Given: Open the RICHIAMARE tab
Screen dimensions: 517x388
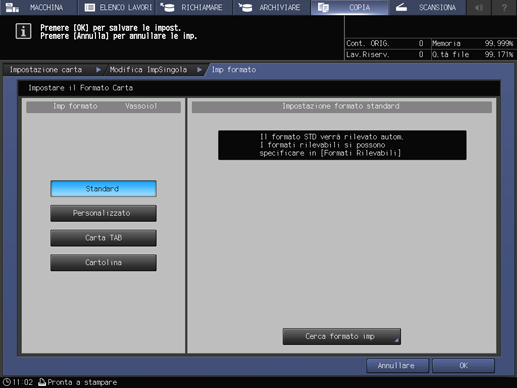Looking at the screenshot, I should [194, 7].
